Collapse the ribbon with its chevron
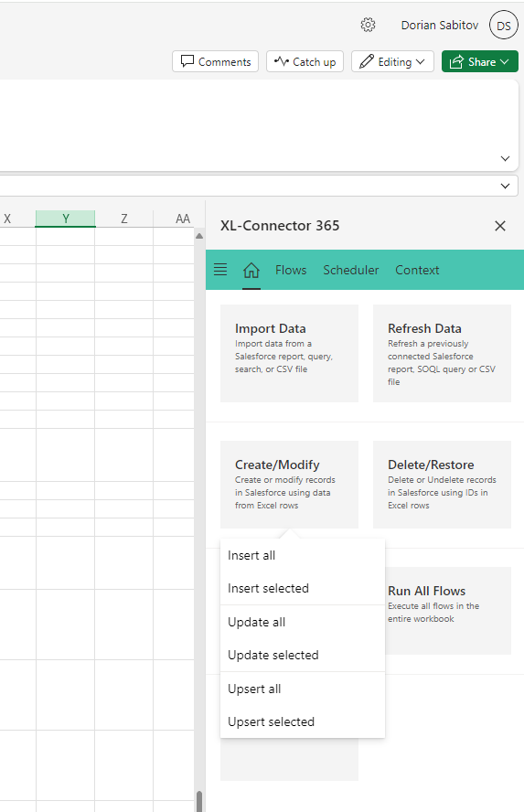This screenshot has width=524, height=812. coord(506,158)
